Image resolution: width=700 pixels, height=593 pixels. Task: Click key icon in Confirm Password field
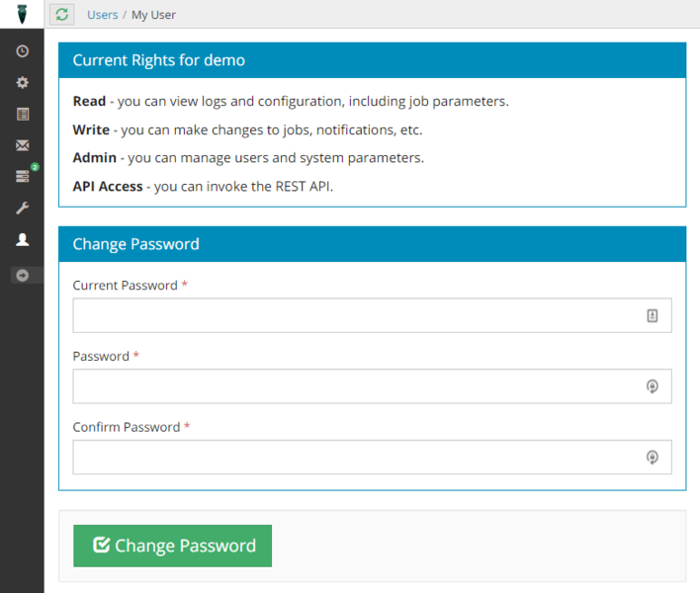pyautogui.click(x=653, y=458)
